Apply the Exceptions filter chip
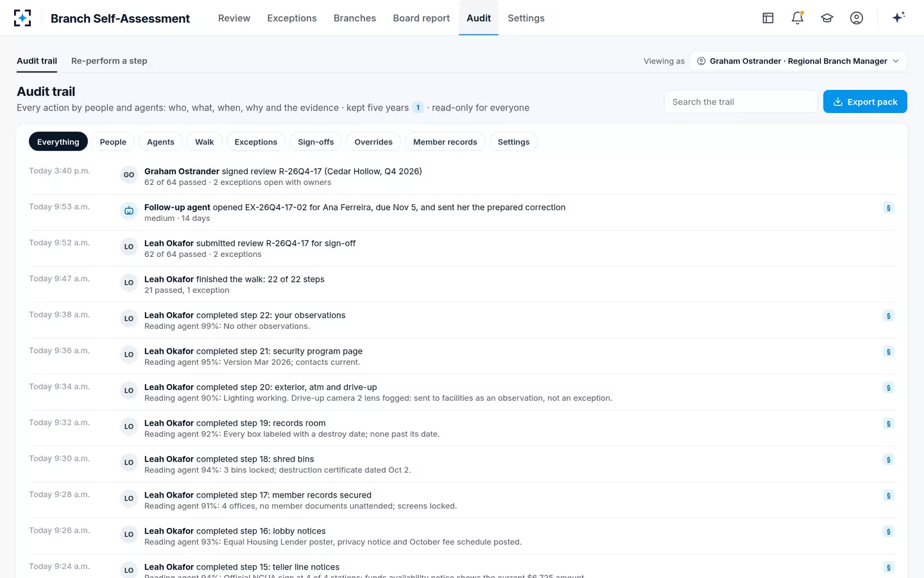The image size is (924, 578). point(256,142)
